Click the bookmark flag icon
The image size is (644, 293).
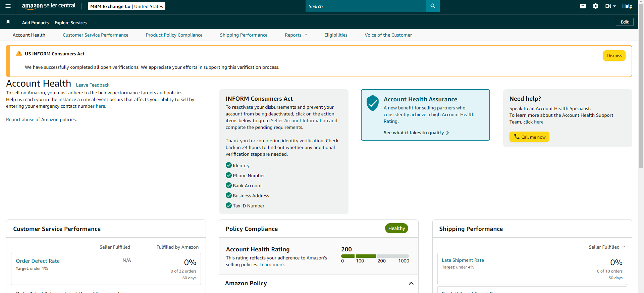pyautogui.click(x=8, y=22)
